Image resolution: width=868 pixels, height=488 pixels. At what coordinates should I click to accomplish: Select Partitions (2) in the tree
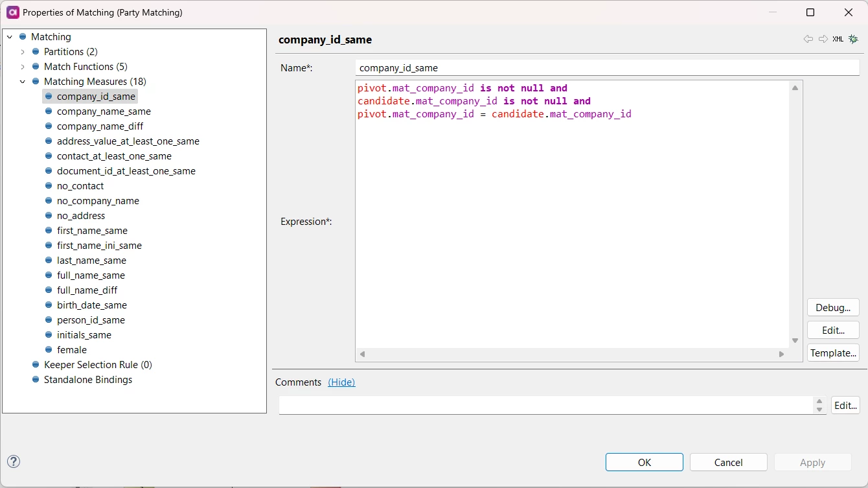coord(71,52)
